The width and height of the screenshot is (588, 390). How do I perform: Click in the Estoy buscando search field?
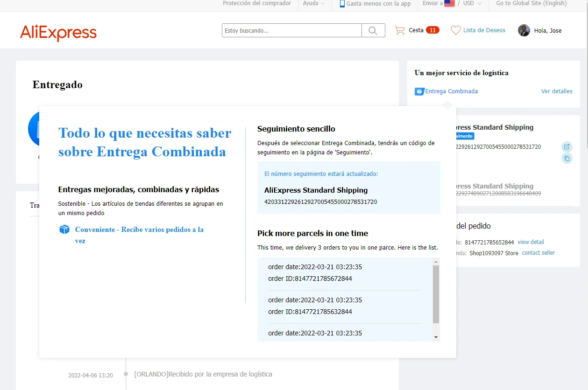pos(292,30)
